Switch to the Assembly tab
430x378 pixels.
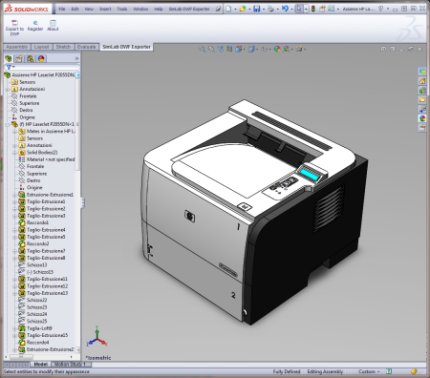17,47
